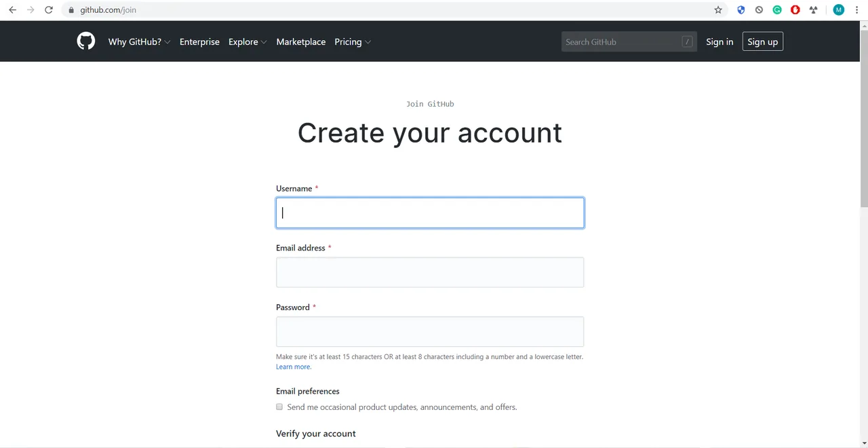
Task: Open the blue shield extension icon
Action: pyautogui.click(x=741, y=10)
